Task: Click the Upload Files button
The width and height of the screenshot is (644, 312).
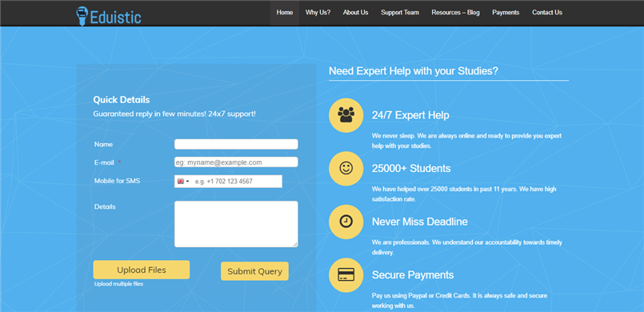Action: click(142, 270)
